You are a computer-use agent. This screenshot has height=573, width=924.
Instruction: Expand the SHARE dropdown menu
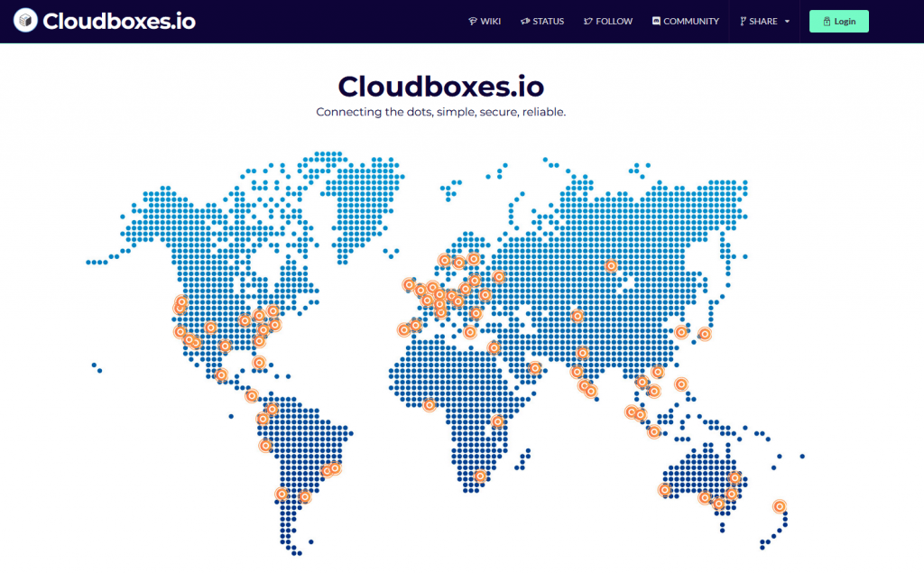pyautogui.click(x=764, y=22)
